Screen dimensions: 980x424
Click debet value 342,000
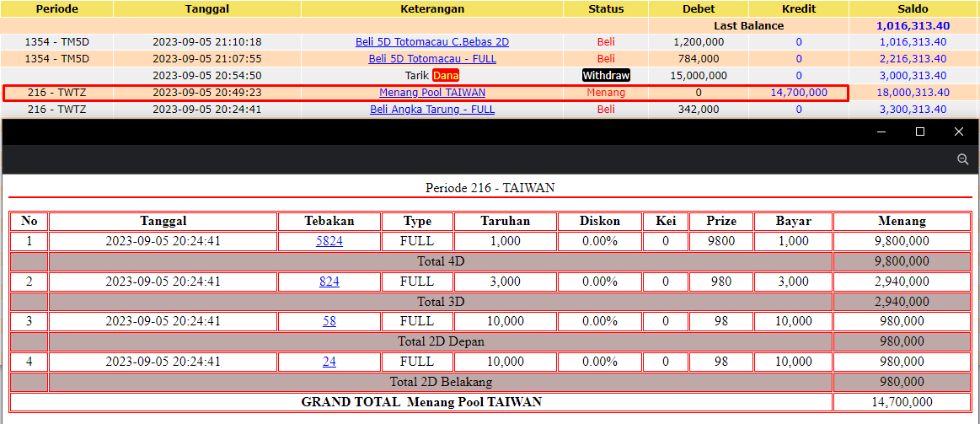698,110
